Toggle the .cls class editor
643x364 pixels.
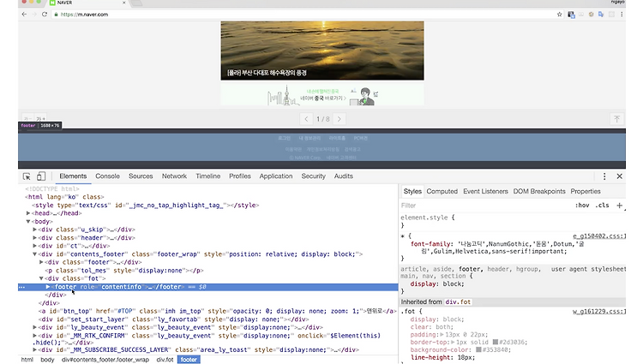click(602, 206)
